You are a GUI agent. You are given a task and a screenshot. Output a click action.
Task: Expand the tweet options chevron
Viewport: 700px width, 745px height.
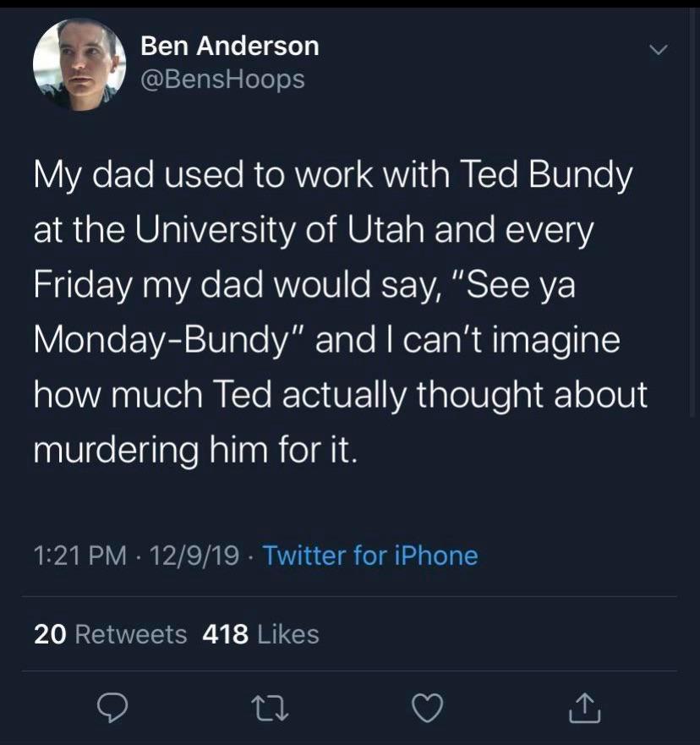pyautogui.click(x=658, y=51)
